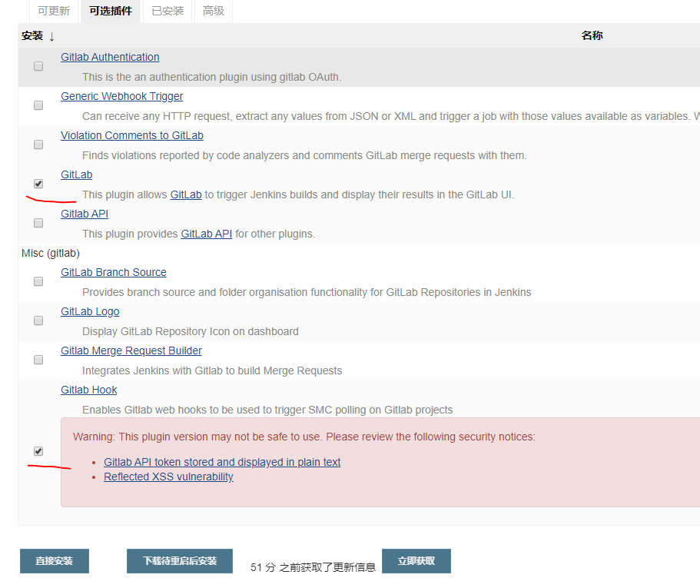Open 'Gitlab API token stored' security notice
Viewport: 700px width, 588px height.
(x=222, y=462)
